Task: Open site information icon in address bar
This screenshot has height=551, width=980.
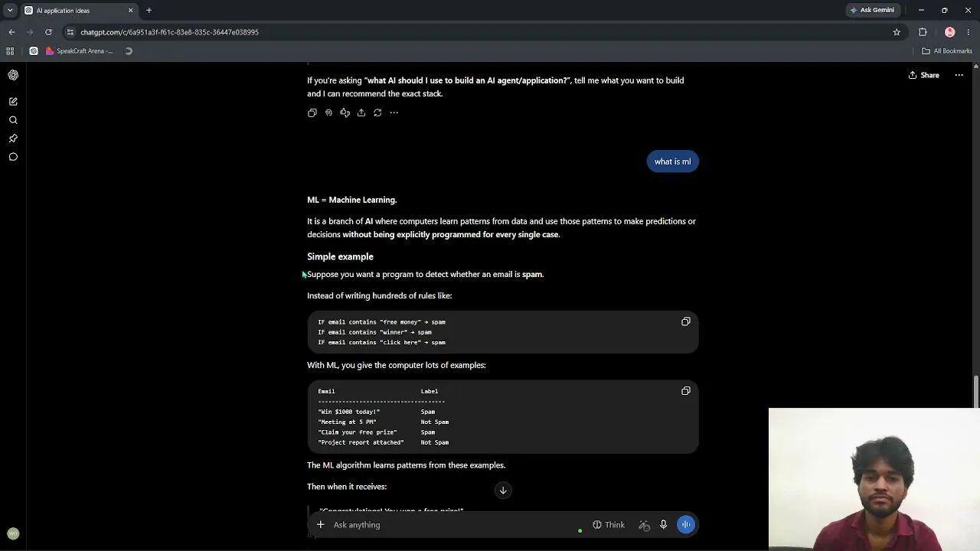Action: point(70,32)
